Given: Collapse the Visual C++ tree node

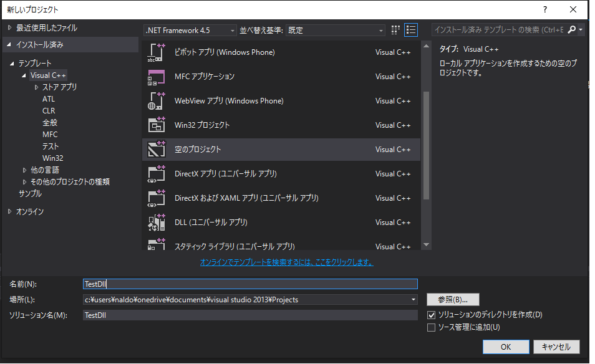Looking at the screenshot, I should pos(24,75).
